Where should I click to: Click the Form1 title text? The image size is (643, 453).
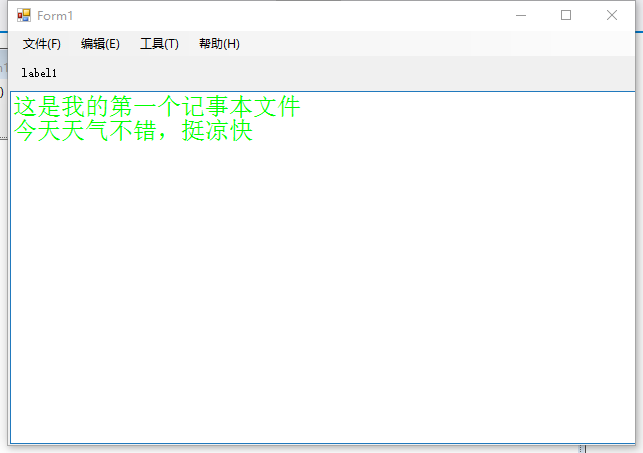[55, 16]
